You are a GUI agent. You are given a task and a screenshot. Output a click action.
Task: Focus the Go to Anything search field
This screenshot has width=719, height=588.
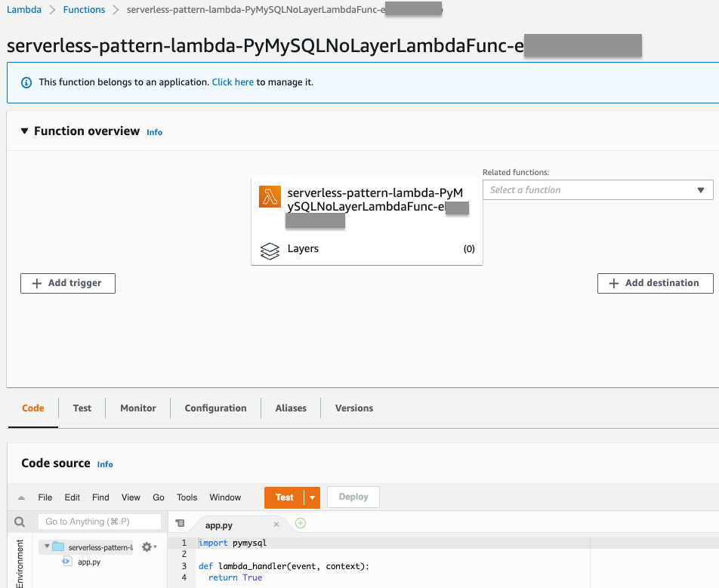(100, 522)
